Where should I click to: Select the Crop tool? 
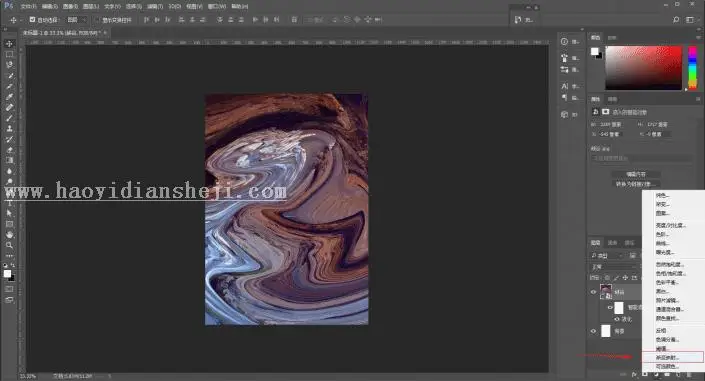click(x=9, y=86)
